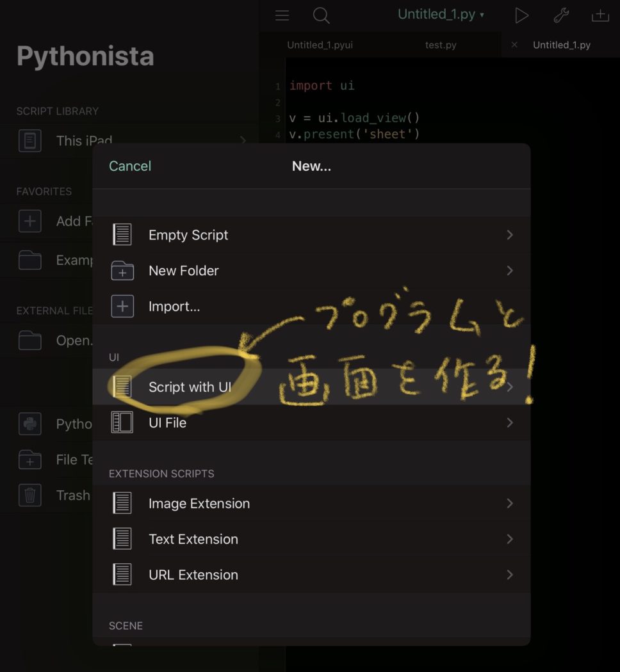Open the sidebar hamburger menu icon
620x672 pixels.
[x=282, y=15]
